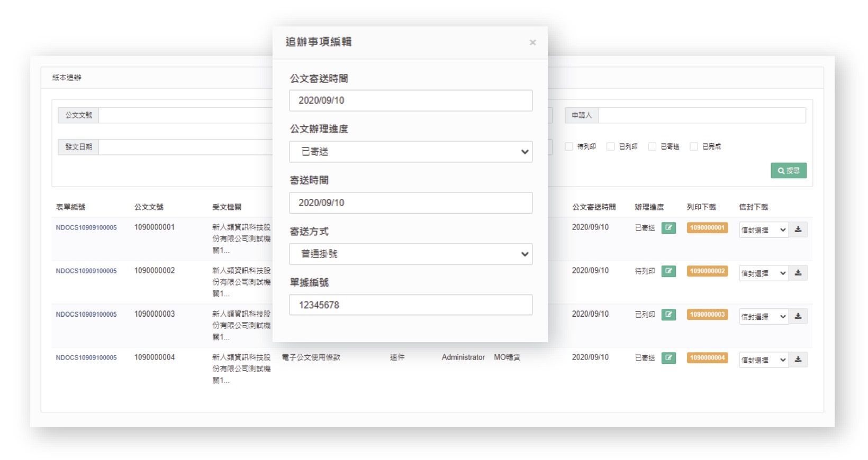Click edit icon for document 1090000004
The image size is (868, 460).
pos(668,358)
